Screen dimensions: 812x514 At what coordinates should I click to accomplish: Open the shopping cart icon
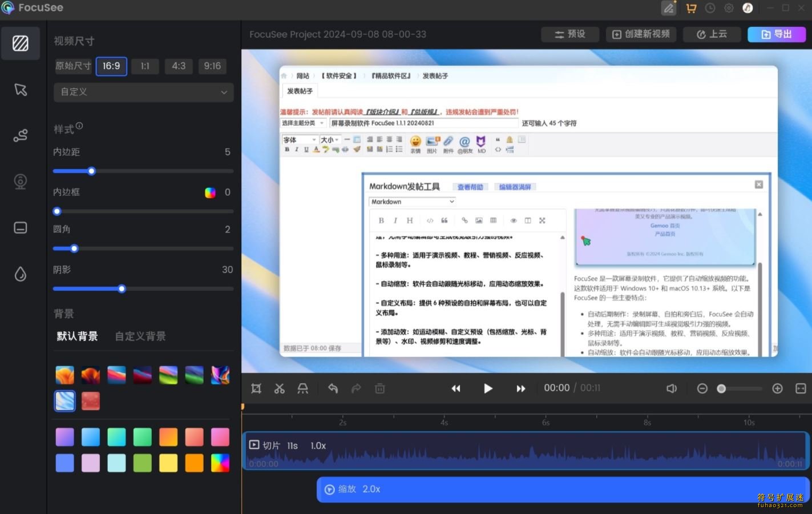(x=691, y=8)
